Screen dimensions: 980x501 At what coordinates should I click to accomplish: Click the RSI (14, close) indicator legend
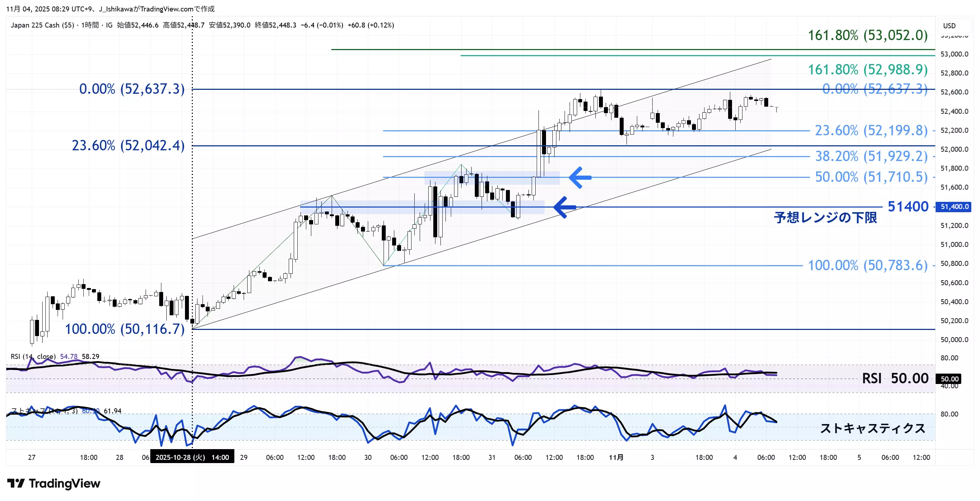[x=33, y=356]
